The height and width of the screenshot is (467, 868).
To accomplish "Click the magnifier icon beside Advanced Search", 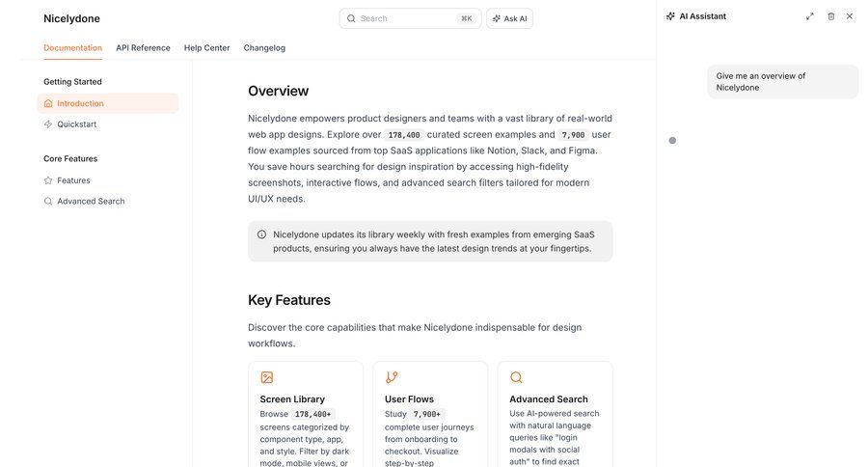I will click(x=48, y=202).
